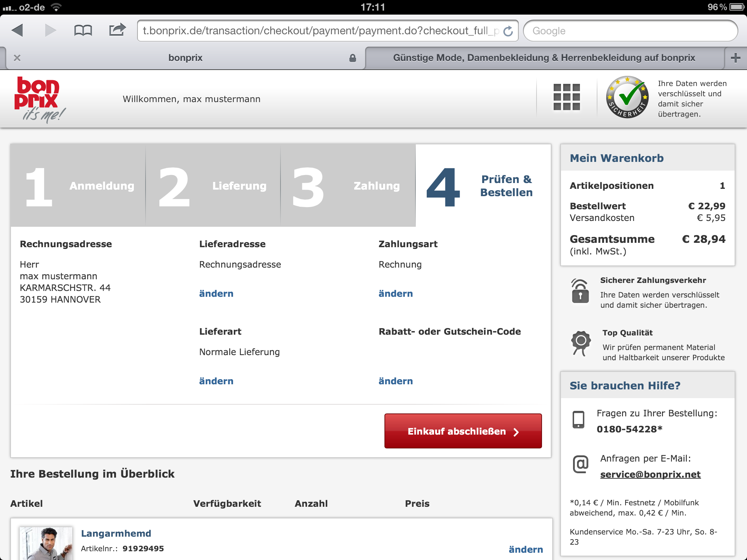Click ändern under Rabatt- oder Gutschein-Code
The width and height of the screenshot is (747, 560).
(x=395, y=381)
